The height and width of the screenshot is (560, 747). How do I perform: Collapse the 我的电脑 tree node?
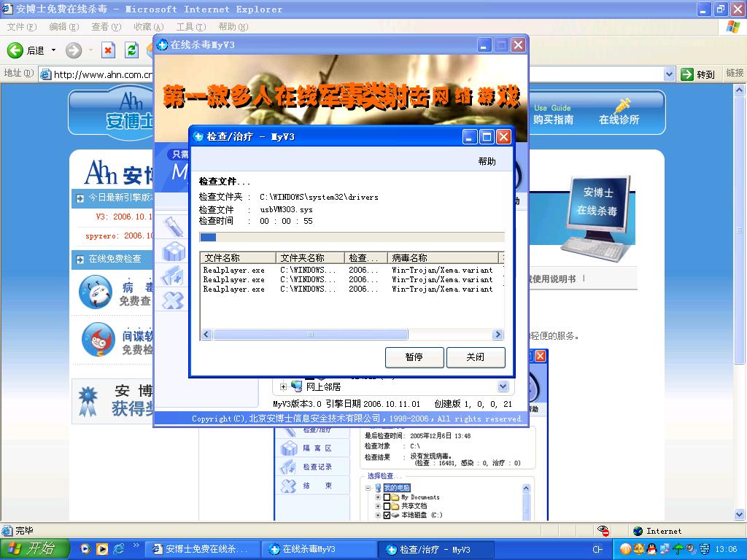point(368,488)
